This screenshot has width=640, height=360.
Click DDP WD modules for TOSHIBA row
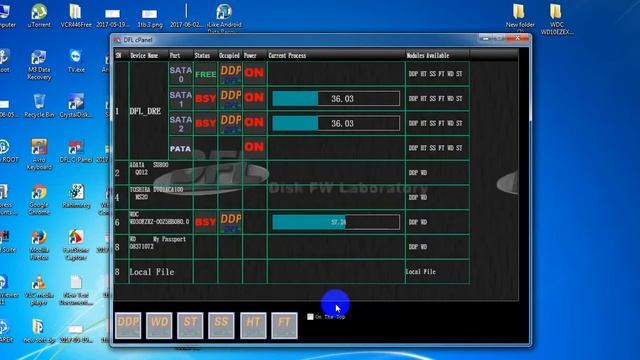tap(418, 198)
